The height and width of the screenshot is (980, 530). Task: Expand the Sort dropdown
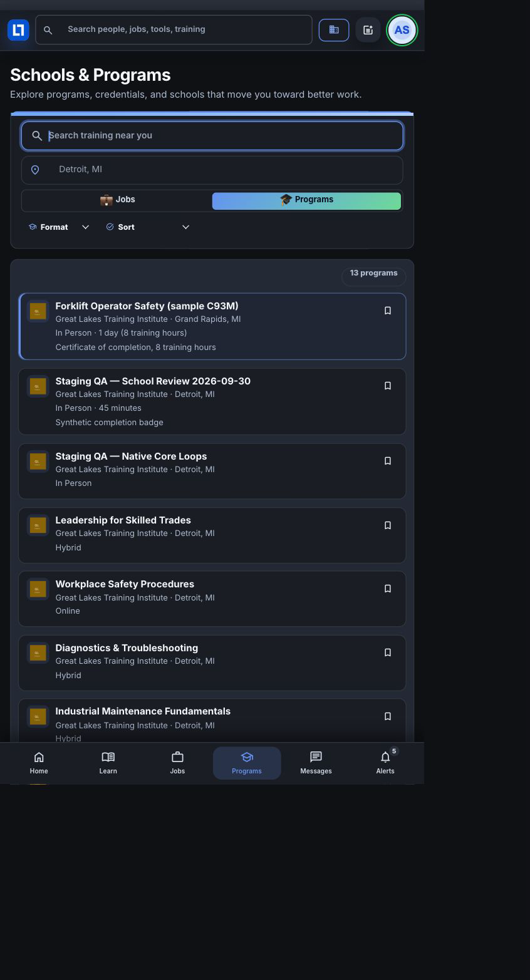(147, 227)
